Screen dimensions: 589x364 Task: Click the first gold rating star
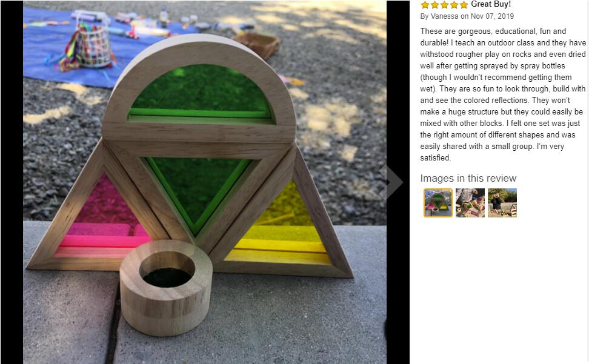point(425,4)
